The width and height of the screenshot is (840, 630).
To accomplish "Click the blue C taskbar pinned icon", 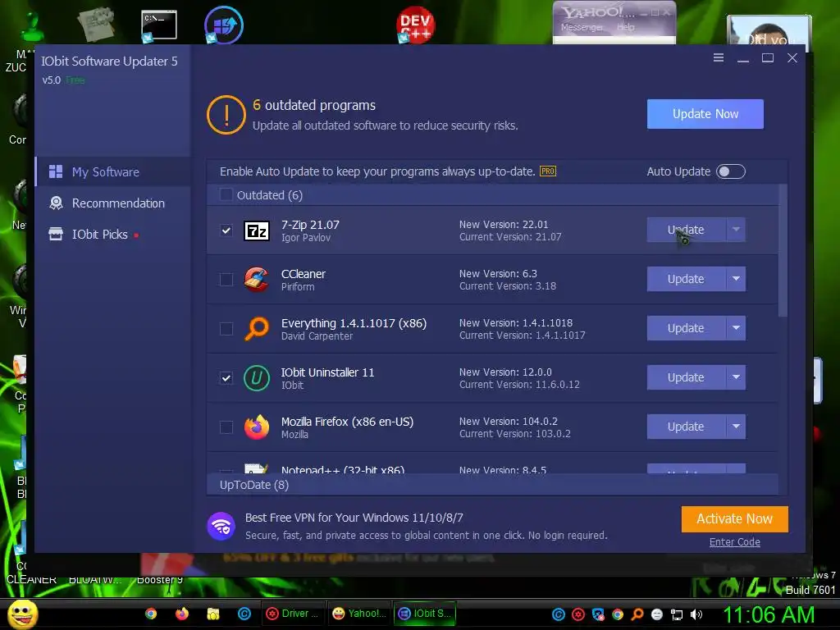I will [x=244, y=614].
